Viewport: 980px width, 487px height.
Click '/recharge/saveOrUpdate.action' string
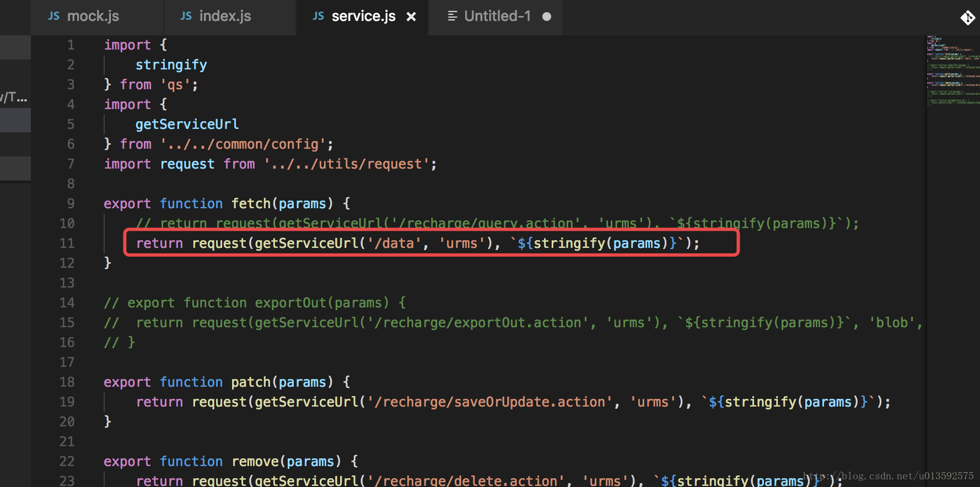point(490,402)
